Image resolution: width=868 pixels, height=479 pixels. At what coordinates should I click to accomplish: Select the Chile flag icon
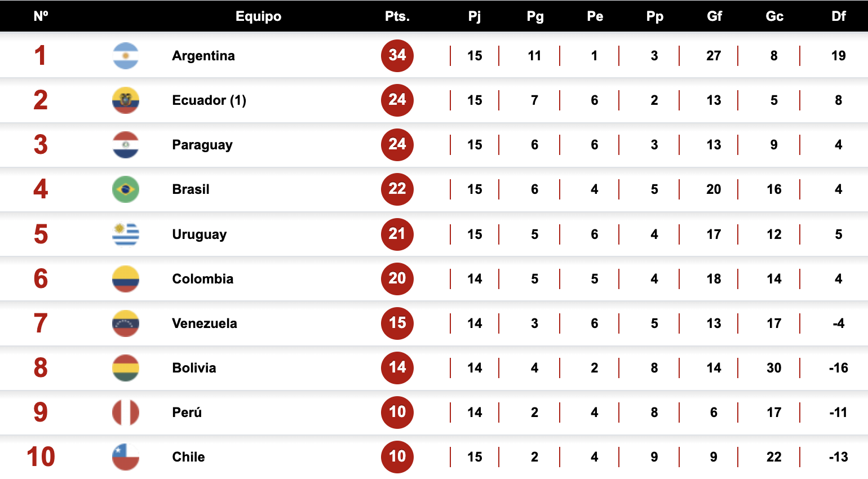126,457
